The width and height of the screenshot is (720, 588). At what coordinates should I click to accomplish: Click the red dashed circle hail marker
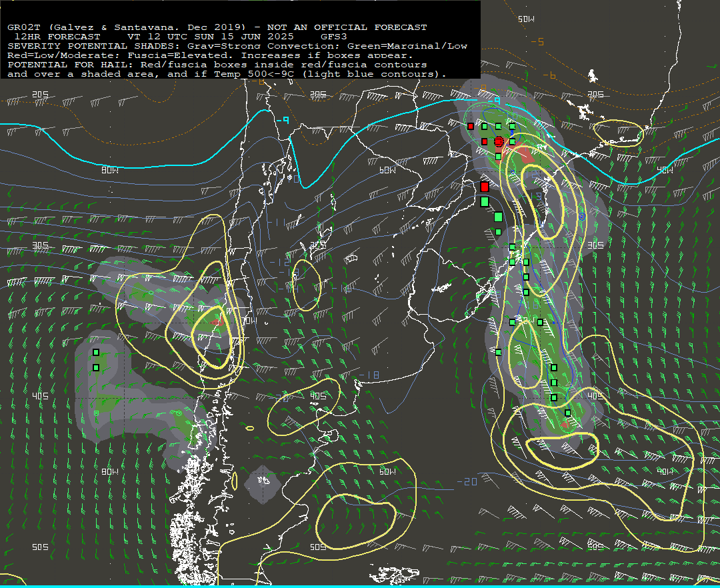499,141
